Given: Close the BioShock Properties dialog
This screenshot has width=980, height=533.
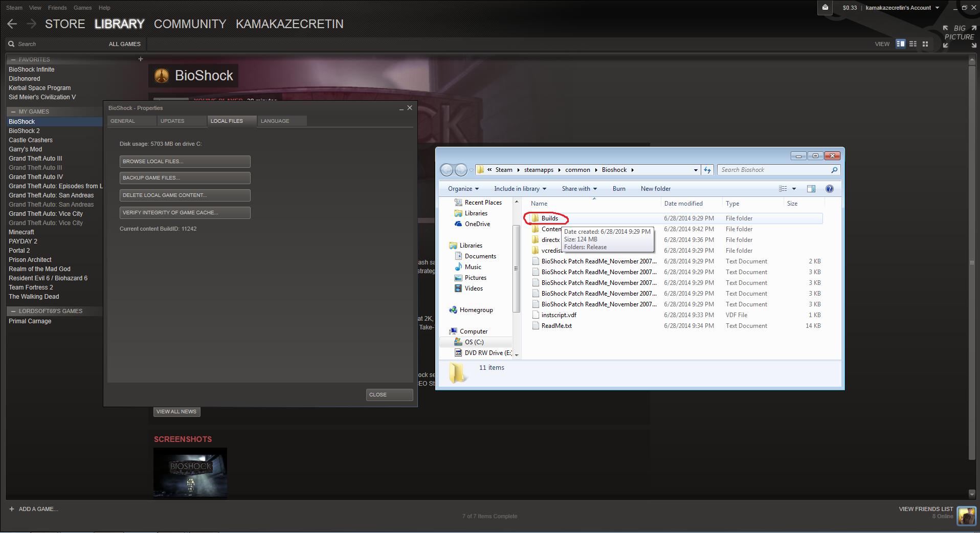Looking at the screenshot, I should coord(390,395).
